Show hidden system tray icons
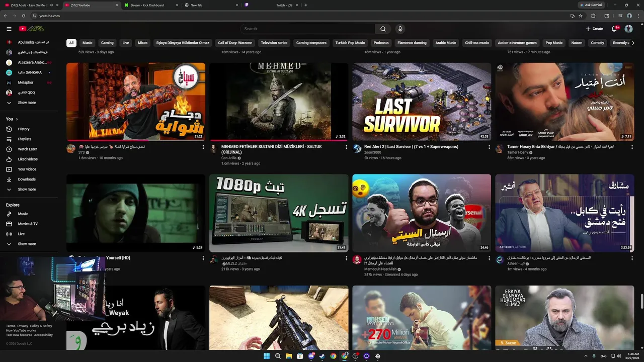644x362 pixels. click(x=586, y=356)
